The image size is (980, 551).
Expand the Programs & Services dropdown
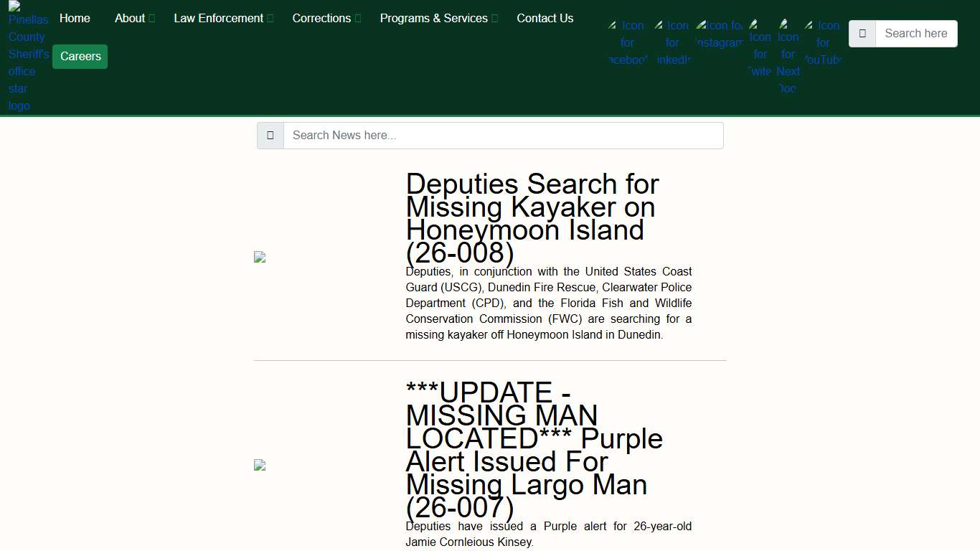438,19
